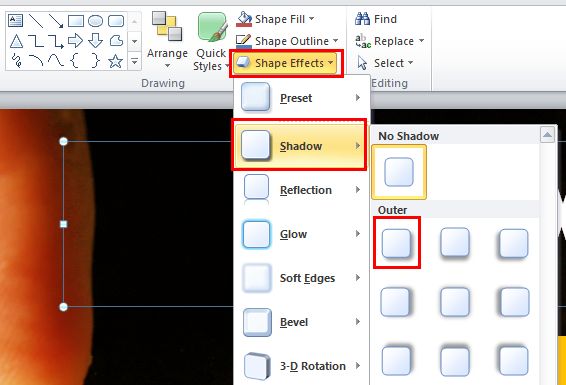Pick the five-point star shape

(116, 61)
